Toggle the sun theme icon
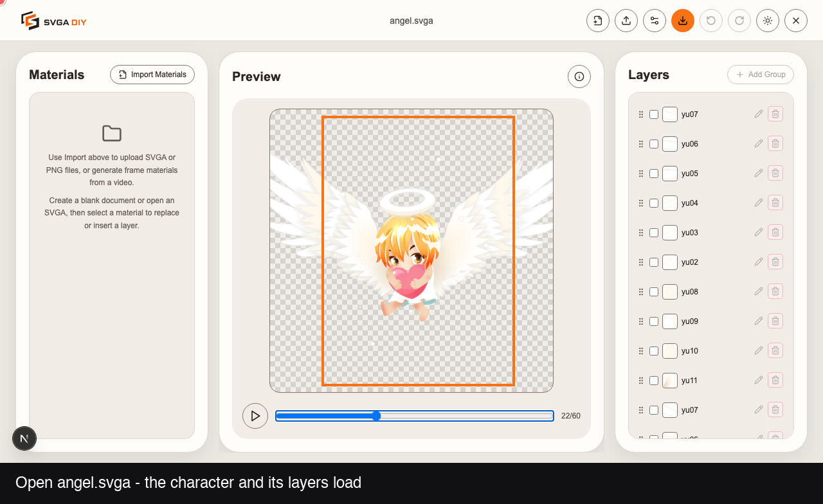 [x=768, y=21]
